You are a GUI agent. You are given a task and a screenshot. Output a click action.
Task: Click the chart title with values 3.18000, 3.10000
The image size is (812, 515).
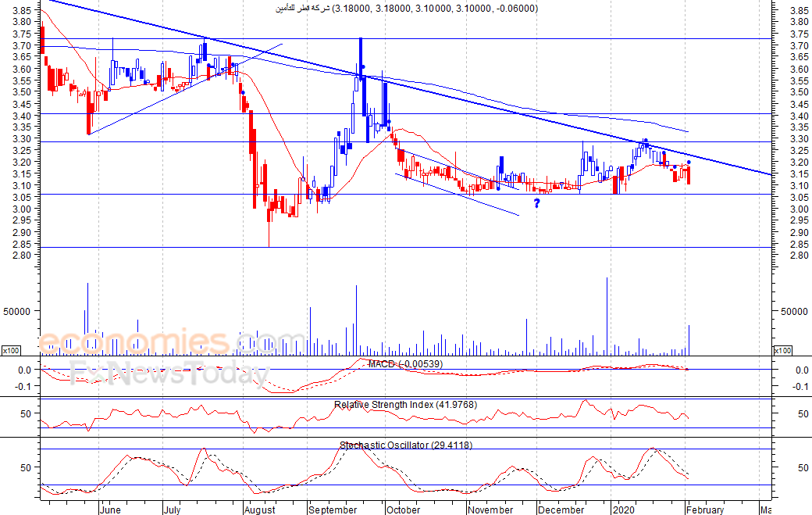pos(407,9)
